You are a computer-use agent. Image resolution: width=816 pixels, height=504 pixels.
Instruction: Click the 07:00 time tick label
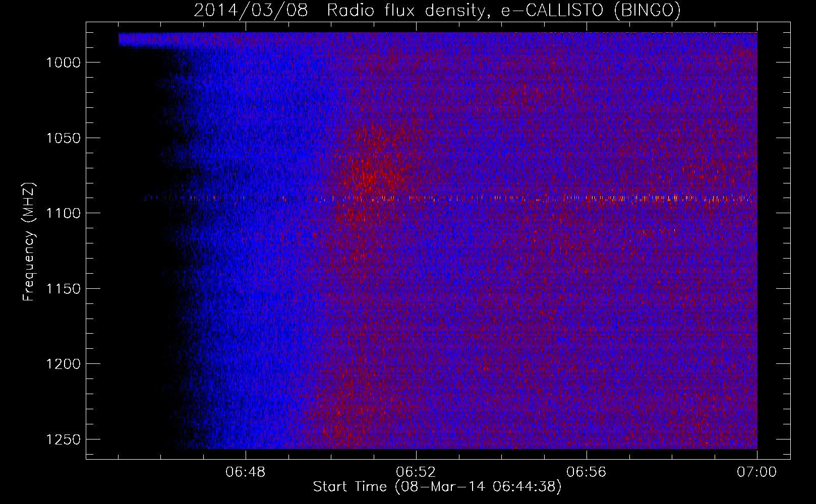click(x=757, y=472)
